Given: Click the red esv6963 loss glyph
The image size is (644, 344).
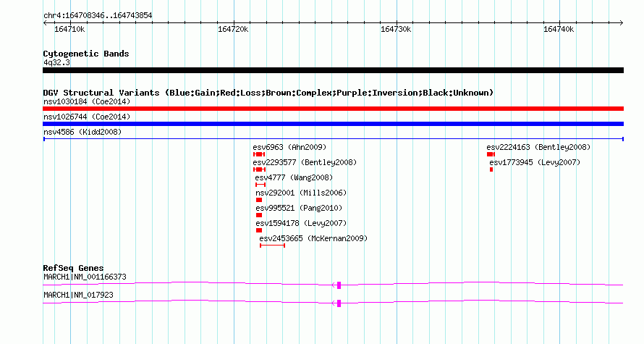Looking at the screenshot, I should (259, 154).
